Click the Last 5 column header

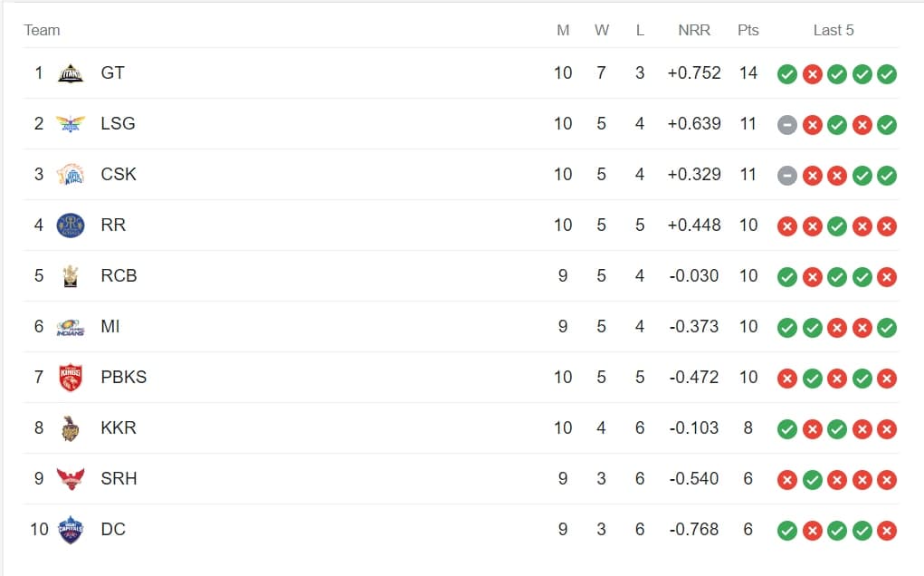coord(834,30)
